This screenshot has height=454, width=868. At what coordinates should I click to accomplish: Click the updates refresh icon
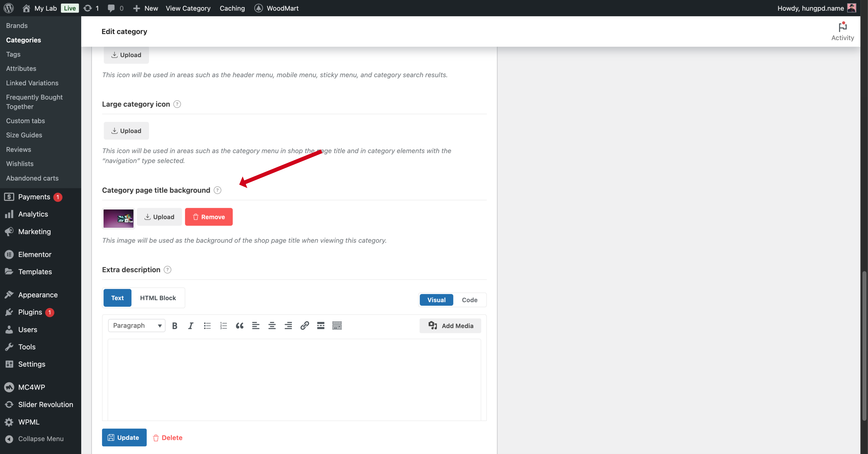click(87, 8)
